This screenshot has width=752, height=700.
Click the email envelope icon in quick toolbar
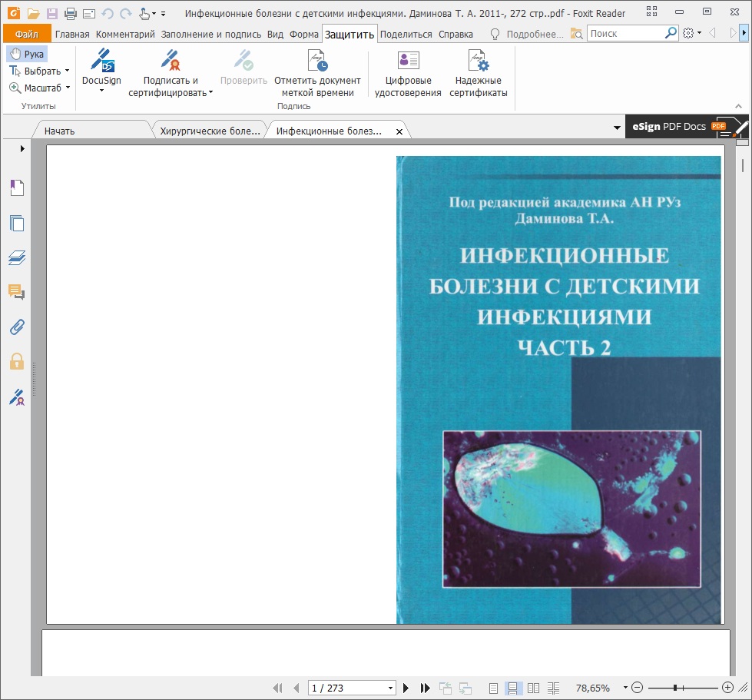[89, 14]
